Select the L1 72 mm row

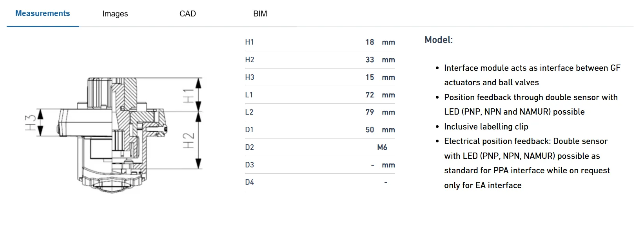[320, 95]
